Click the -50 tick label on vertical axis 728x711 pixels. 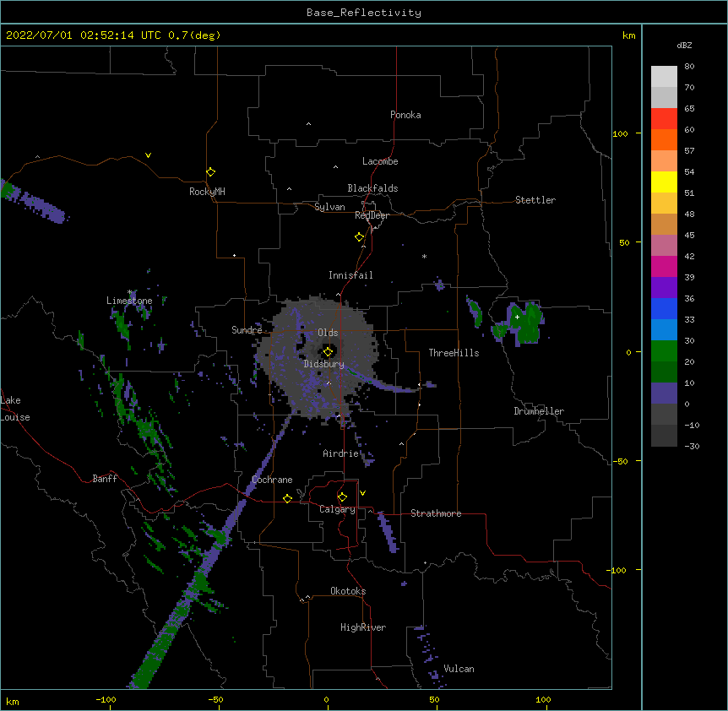click(620, 461)
